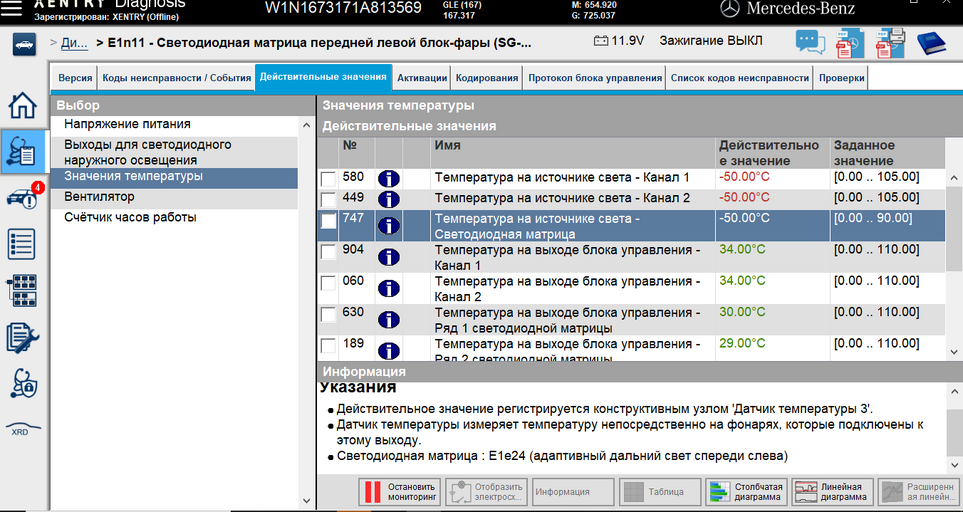Click Остановить мониторинг button
Screen dimensions: 963x512
click(x=399, y=492)
